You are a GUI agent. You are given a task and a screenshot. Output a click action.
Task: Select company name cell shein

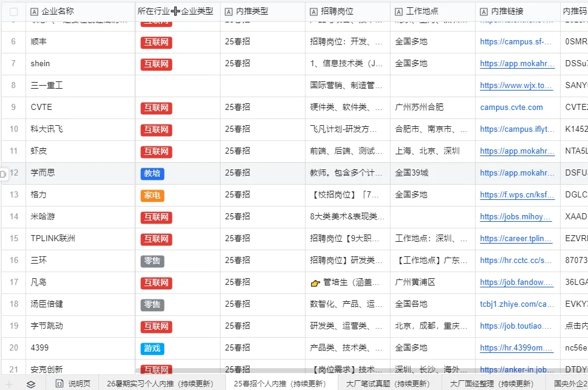(80, 64)
